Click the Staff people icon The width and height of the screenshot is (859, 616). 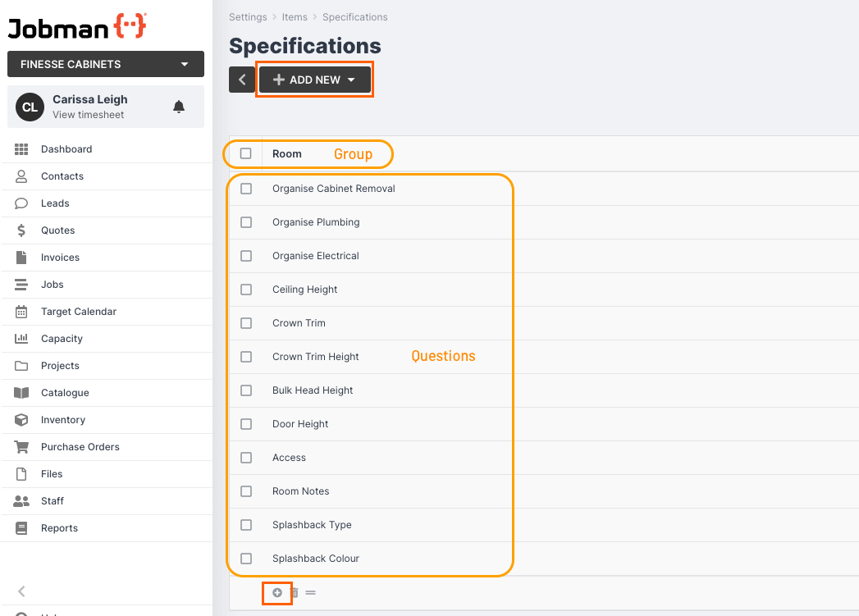(21, 501)
